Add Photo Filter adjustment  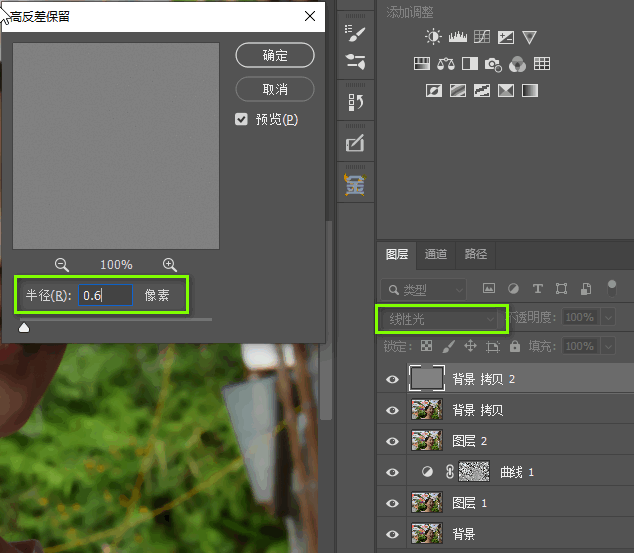[493, 64]
